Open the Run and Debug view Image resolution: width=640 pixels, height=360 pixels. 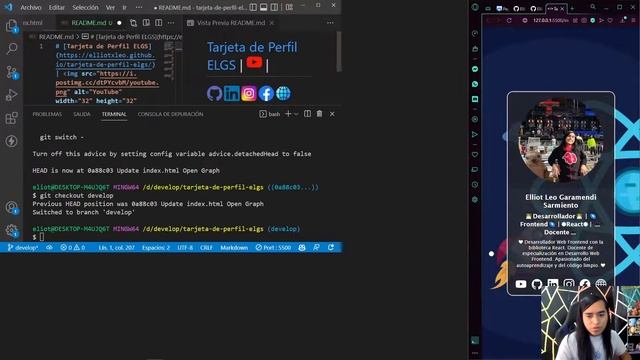(x=11, y=95)
